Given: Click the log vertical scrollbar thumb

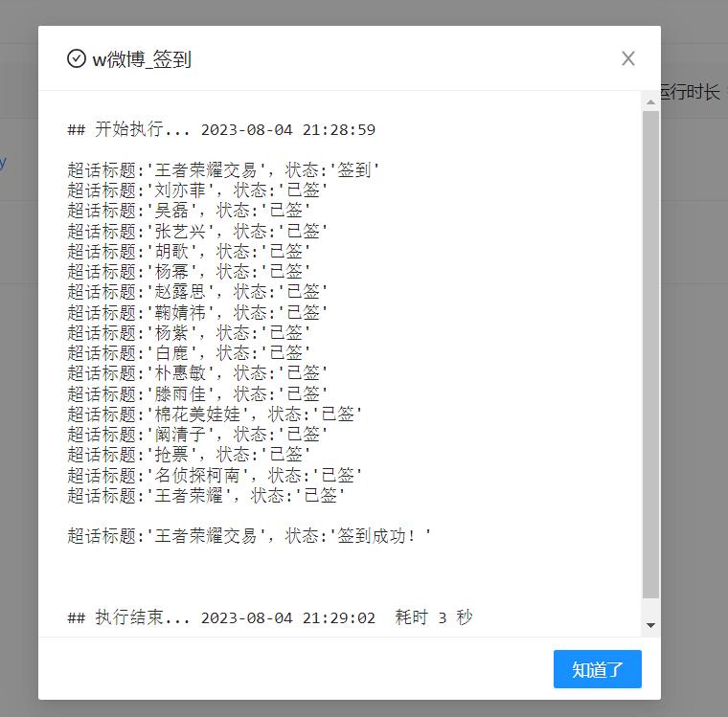Looking at the screenshot, I should (650, 354).
